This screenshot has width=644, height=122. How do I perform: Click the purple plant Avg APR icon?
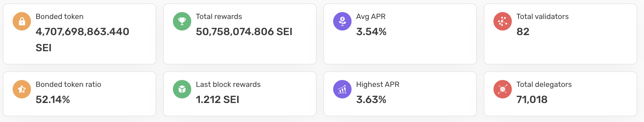(342, 21)
